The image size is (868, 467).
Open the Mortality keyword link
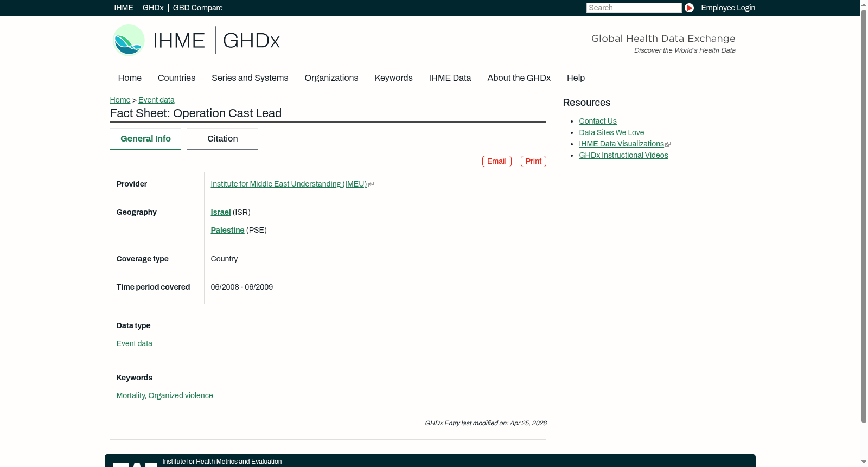click(x=131, y=395)
